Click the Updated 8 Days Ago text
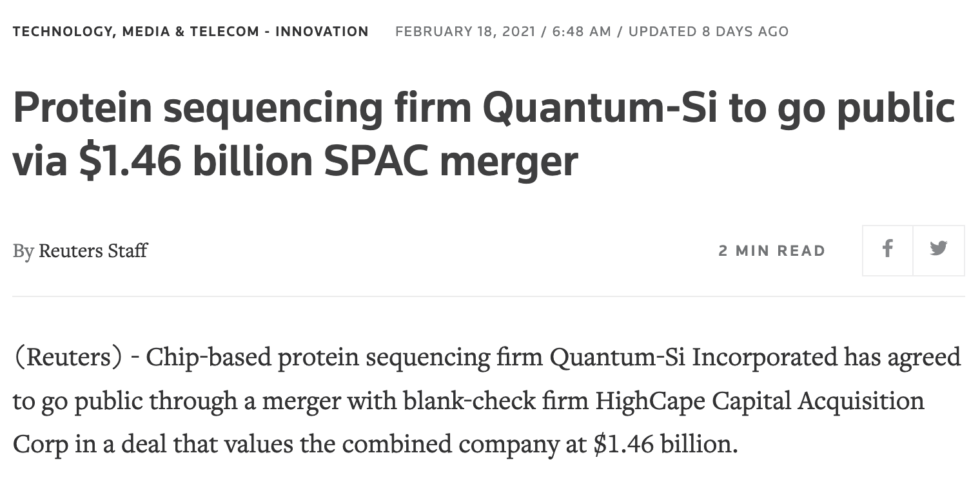This screenshot has height=482, width=980. coord(708,32)
